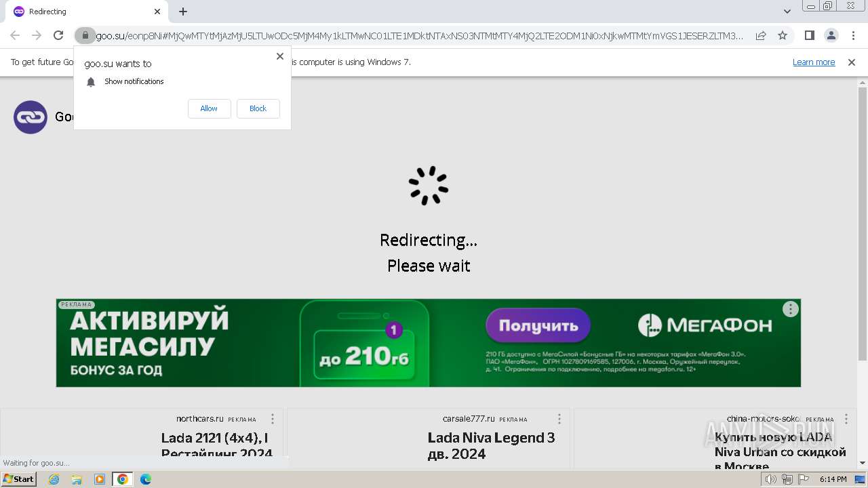868x488 pixels.
Task: Launch Internet Explorer from taskbar
Action: pos(54,479)
